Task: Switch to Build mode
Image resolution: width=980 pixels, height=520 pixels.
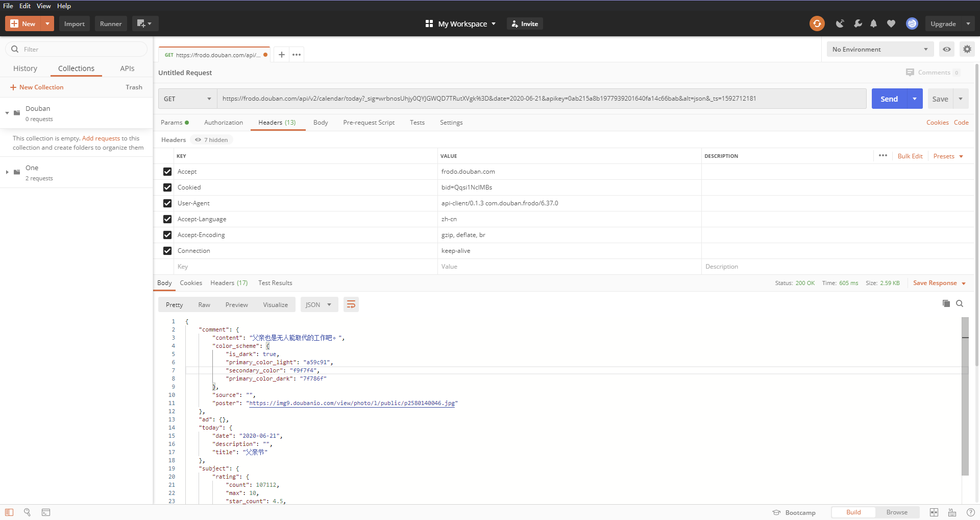Action: [x=853, y=512]
